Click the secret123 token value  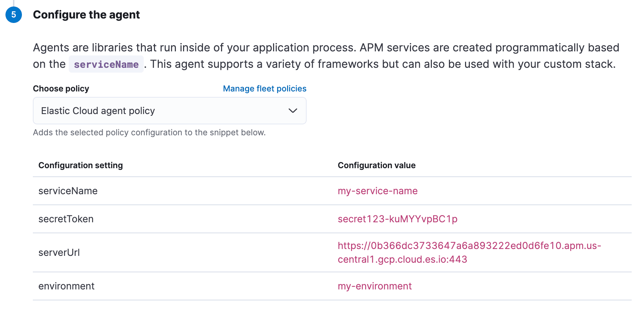[x=397, y=219]
